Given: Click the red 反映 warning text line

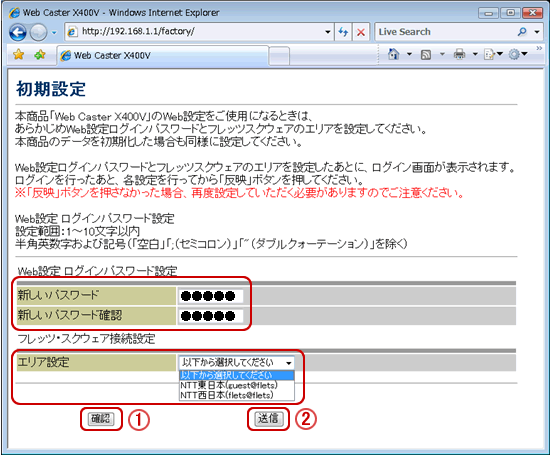Looking at the screenshot, I should [x=240, y=193].
